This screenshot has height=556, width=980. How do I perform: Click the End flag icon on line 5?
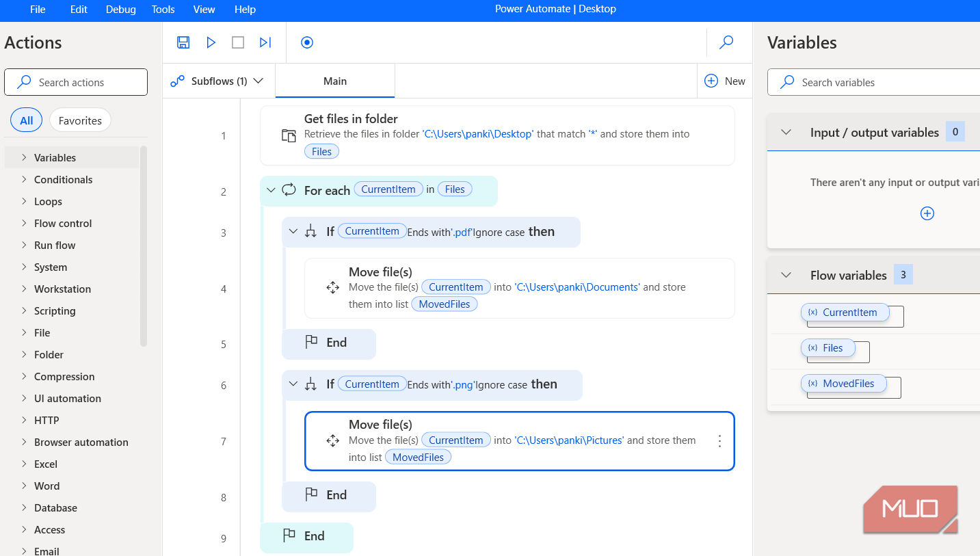pos(311,342)
